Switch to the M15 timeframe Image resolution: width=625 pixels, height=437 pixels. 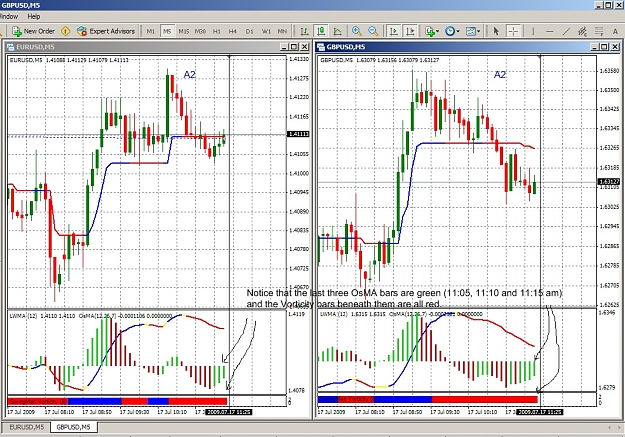tap(184, 31)
